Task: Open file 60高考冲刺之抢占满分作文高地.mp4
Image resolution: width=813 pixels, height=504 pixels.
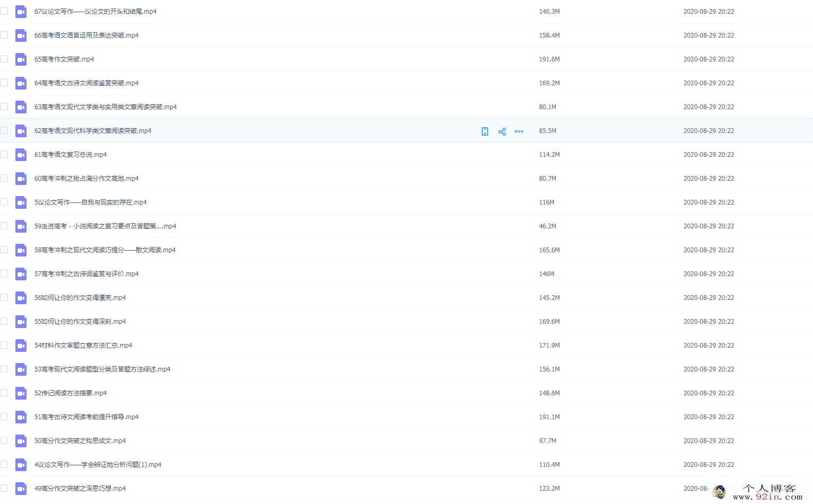Action: point(86,179)
